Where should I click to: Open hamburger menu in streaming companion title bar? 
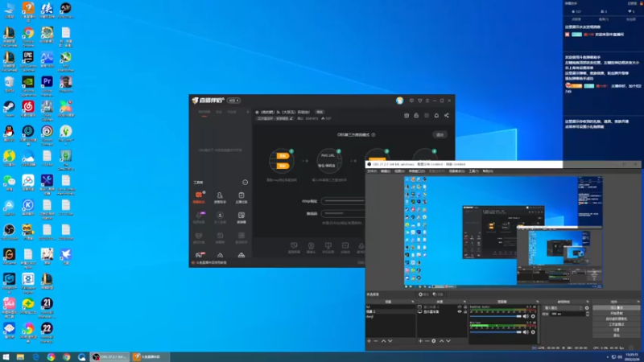pyautogui.click(x=427, y=101)
